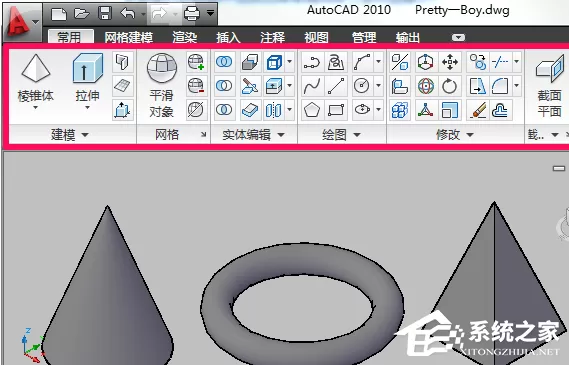Switch to the 常用 ribbon tab

71,37
